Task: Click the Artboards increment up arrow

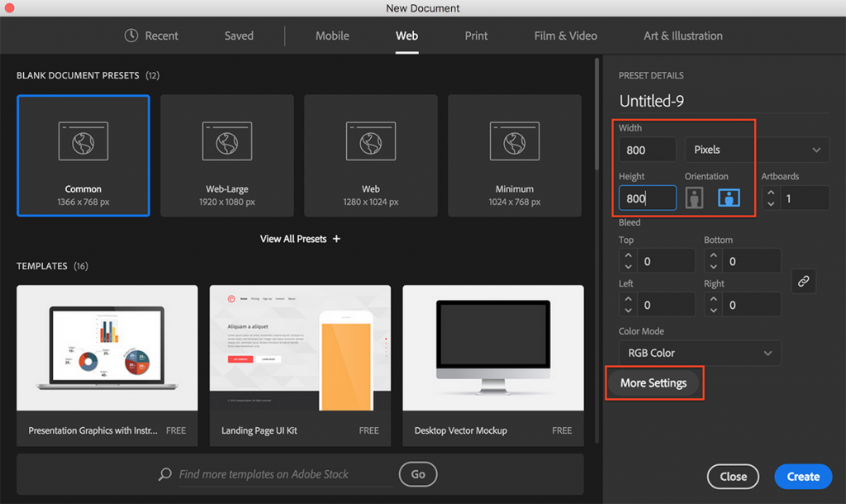Action: point(771,193)
